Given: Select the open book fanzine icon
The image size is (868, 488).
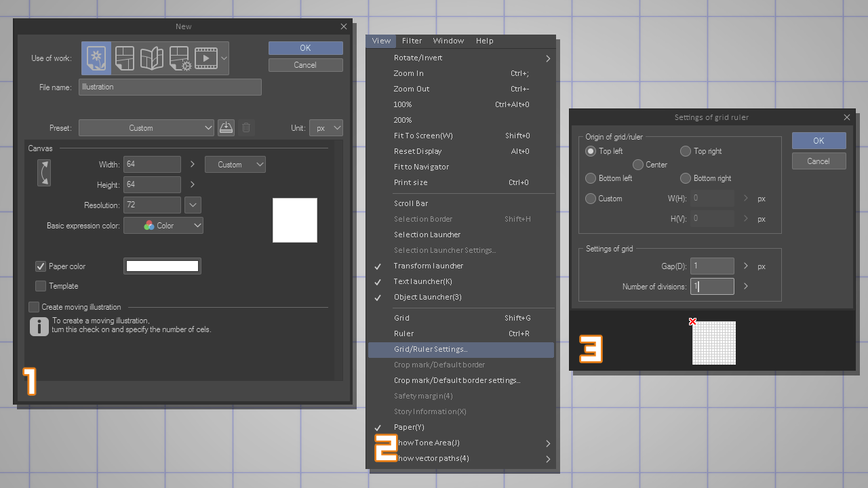Looking at the screenshot, I should (x=151, y=58).
